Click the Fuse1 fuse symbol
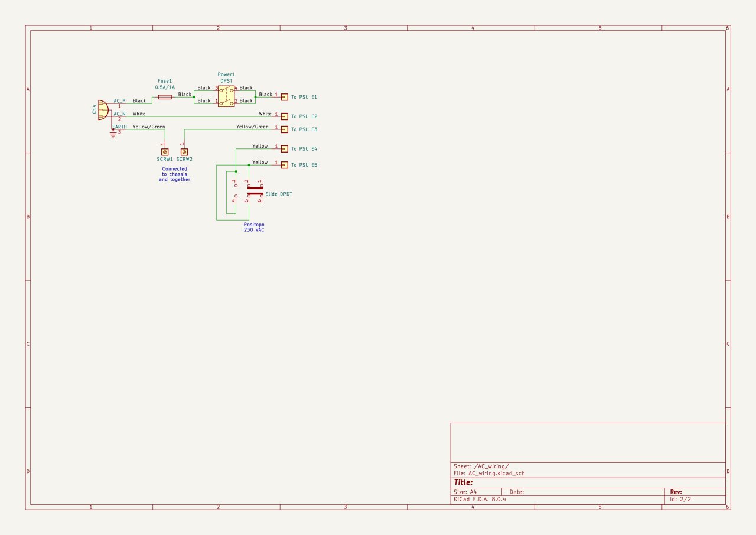756x535 pixels. click(165, 96)
